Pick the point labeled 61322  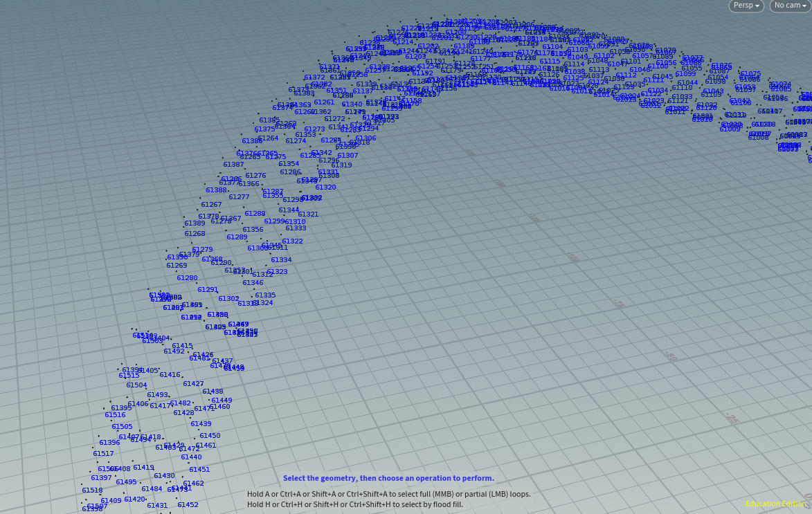tap(292, 241)
